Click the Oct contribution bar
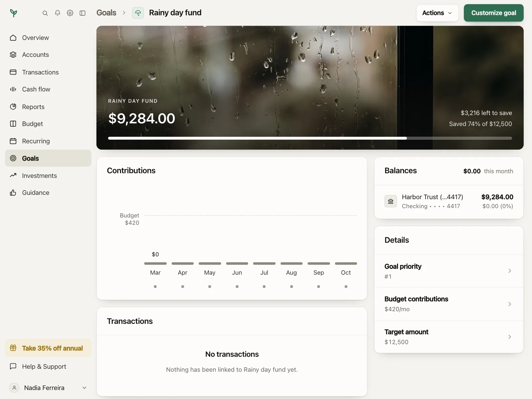The width and height of the screenshot is (532, 399). (x=346, y=263)
